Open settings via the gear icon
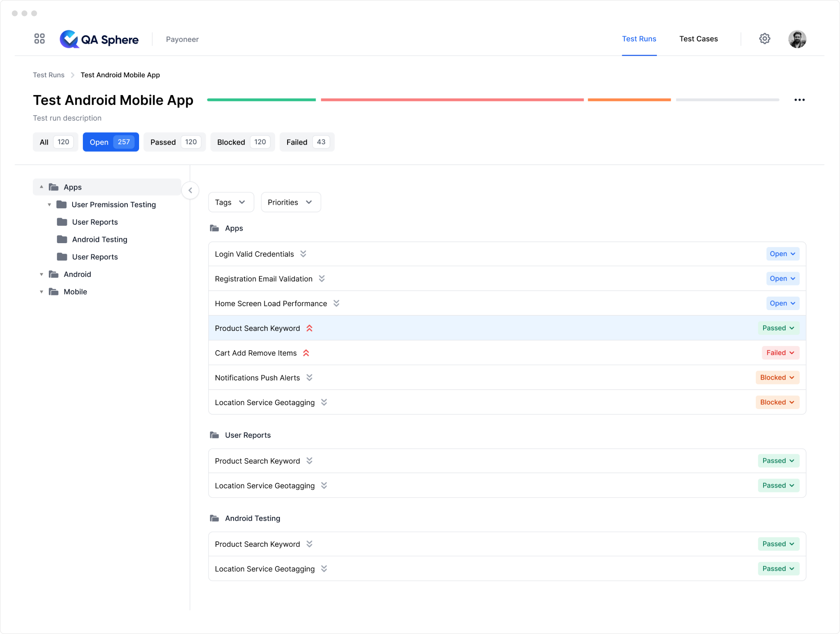The width and height of the screenshot is (840, 634). [x=764, y=39]
